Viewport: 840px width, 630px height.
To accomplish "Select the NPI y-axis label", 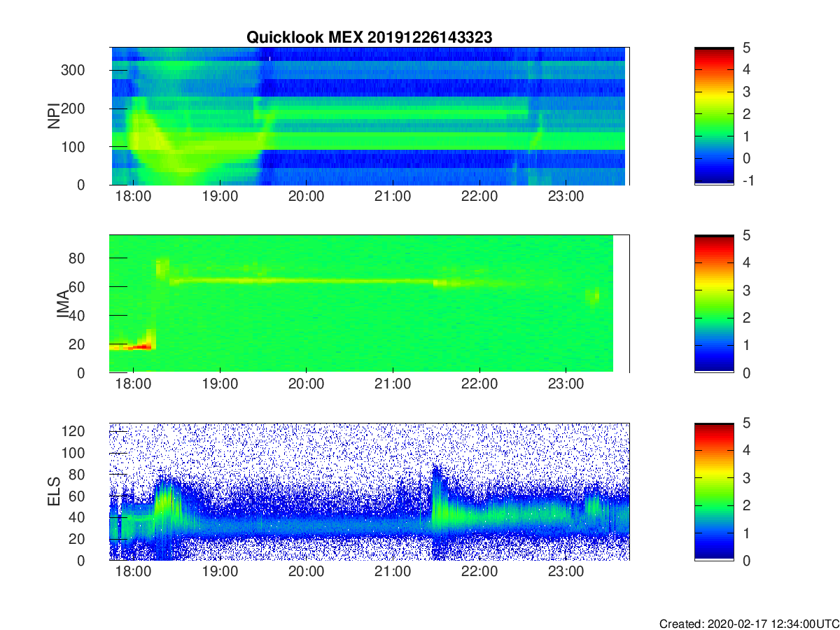I will (x=54, y=116).
